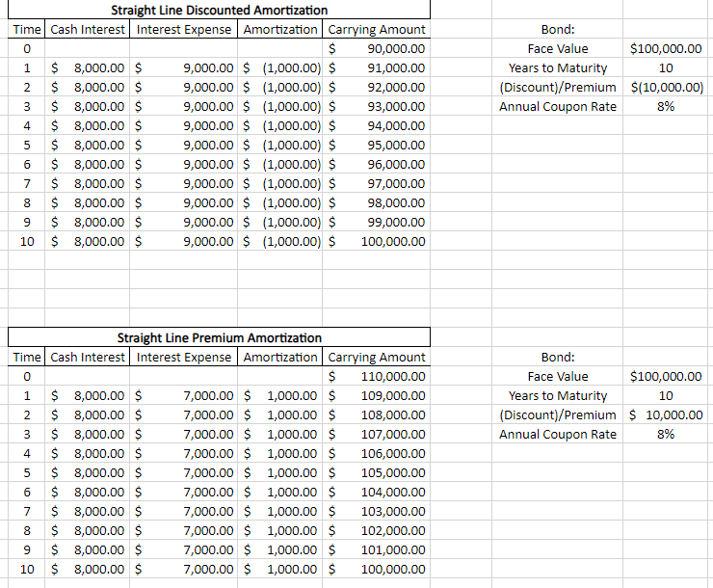Select discounted Time 3 cash interest 8,000.00
Viewport: 713px width, 588px height.
coord(88,106)
